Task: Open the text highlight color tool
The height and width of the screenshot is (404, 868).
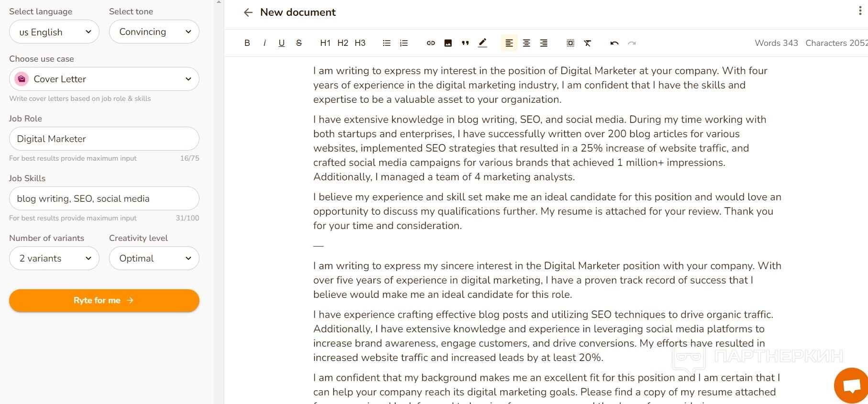Action: [x=483, y=43]
